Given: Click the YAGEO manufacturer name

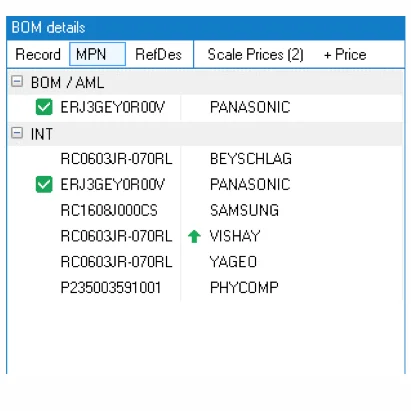Looking at the screenshot, I should coord(233,262).
